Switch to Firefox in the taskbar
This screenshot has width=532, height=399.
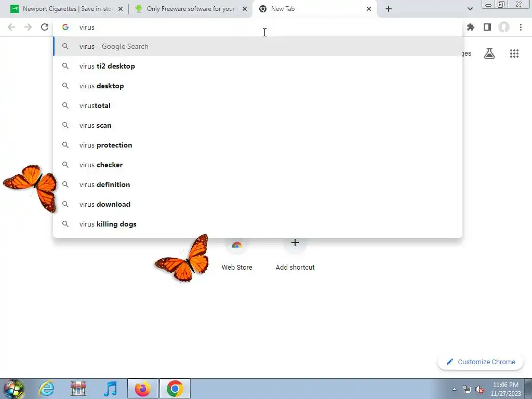142,389
